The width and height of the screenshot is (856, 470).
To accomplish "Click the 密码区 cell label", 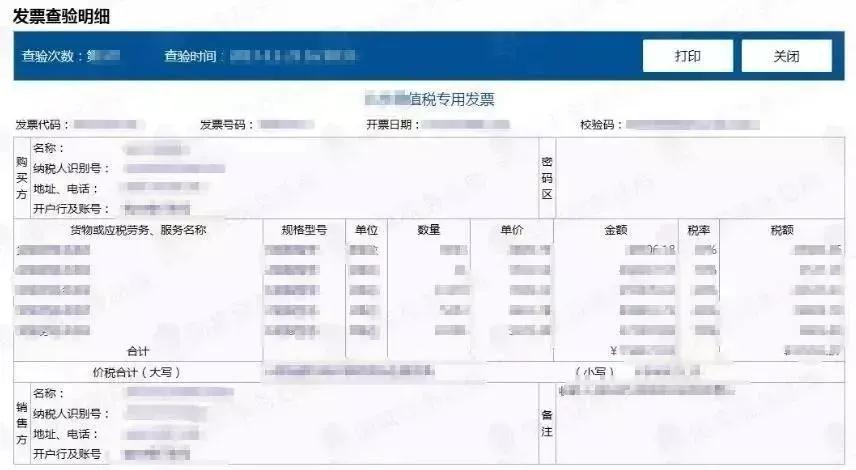I will coord(547,177).
